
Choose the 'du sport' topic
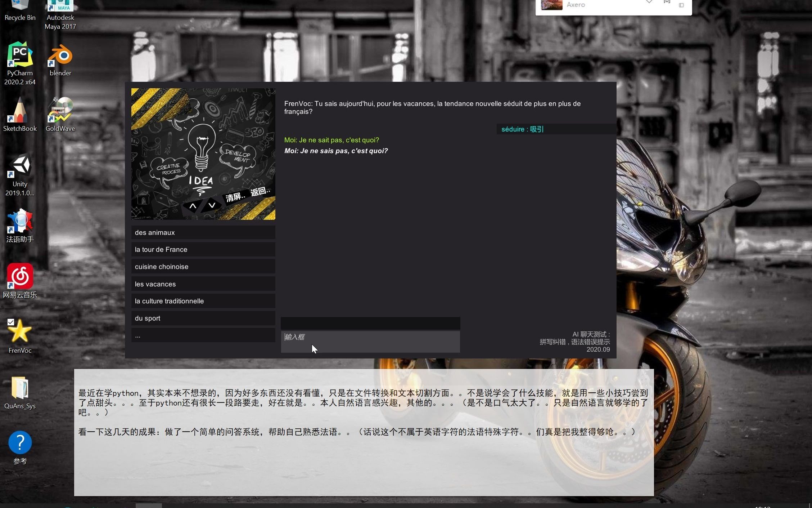[x=203, y=318]
